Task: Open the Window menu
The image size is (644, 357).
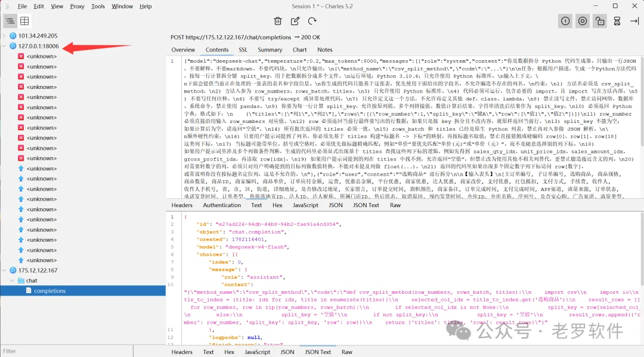Action: pyautogui.click(x=122, y=6)
